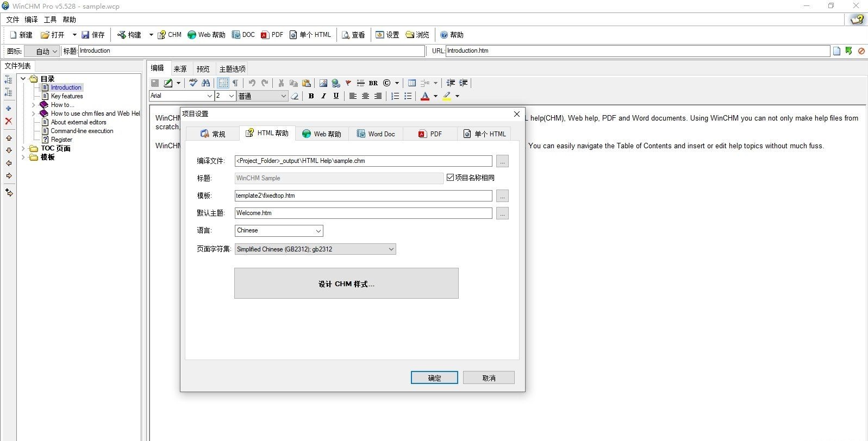This screenshot has height=441, width=868.
Task: Click the increase indent icon
Action: (x=463, y=83)
